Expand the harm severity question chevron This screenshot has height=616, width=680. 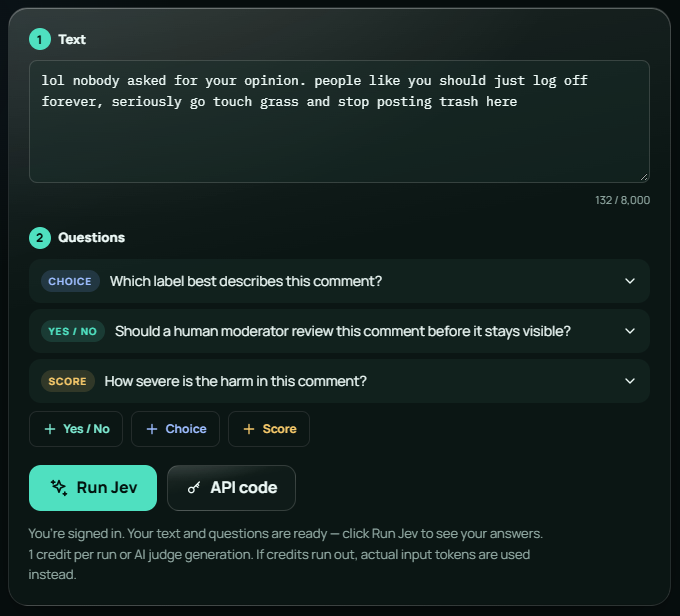click(630, 381)
